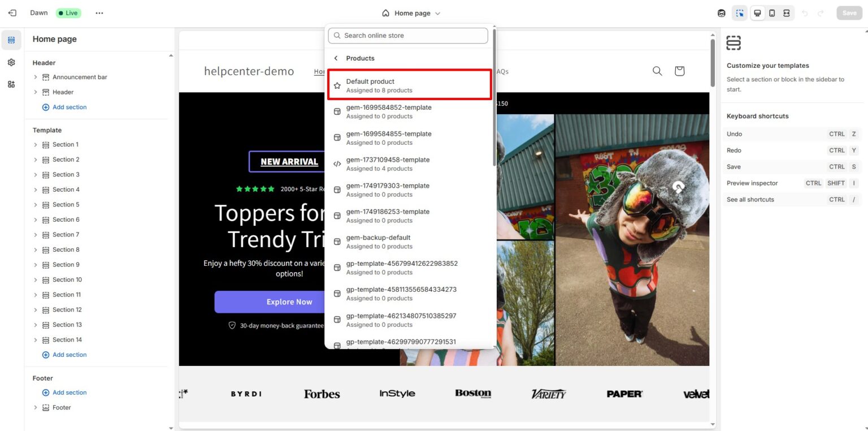Click Add section under Template group

[x=64, y=355]
